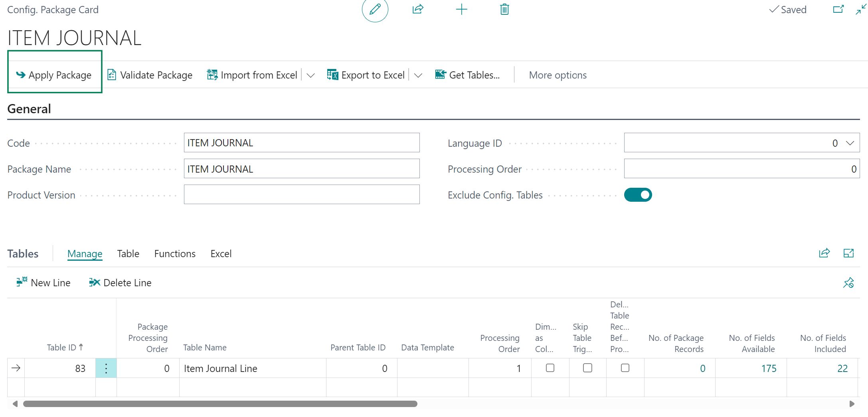The width and height of the screenshot is (868, 417).
Task: Open the row options three-dot menu
Action: [x=106, y=368]
